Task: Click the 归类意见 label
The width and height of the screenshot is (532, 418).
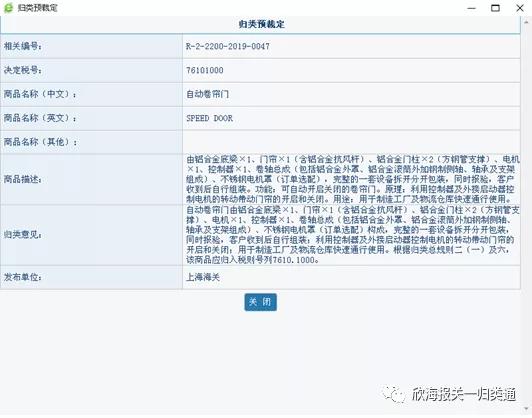Action: click(22, 235)
